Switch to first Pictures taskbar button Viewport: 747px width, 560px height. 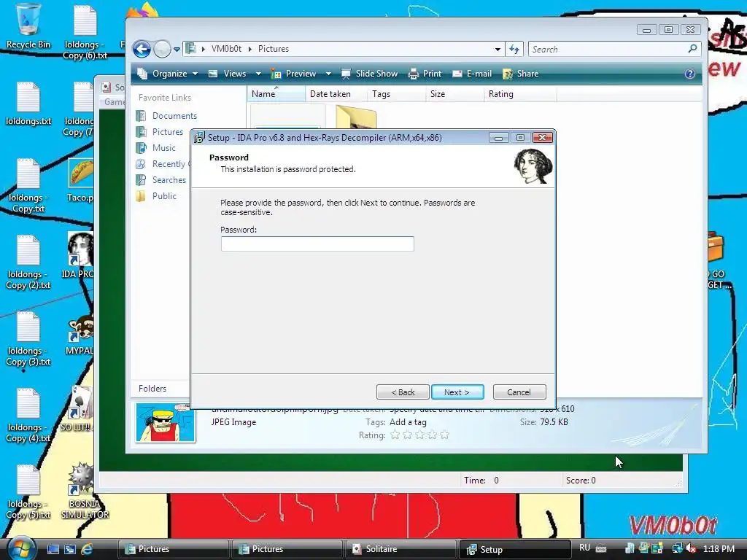(x=172, y=549)
